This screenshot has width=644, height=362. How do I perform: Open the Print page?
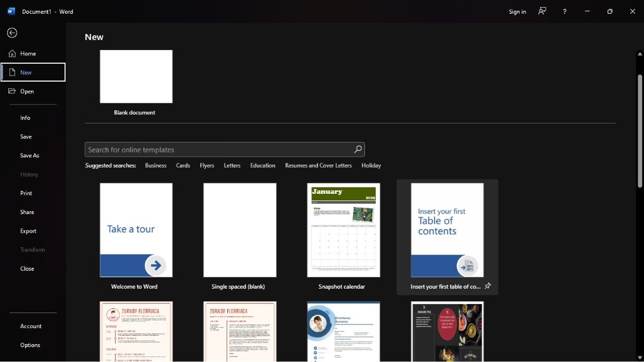26,193
